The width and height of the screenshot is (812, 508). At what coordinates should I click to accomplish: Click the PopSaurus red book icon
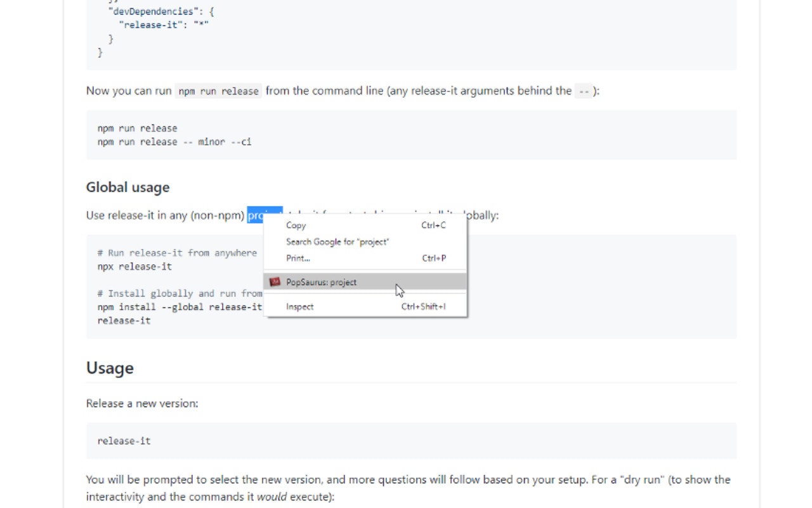[x=275, y=282]
